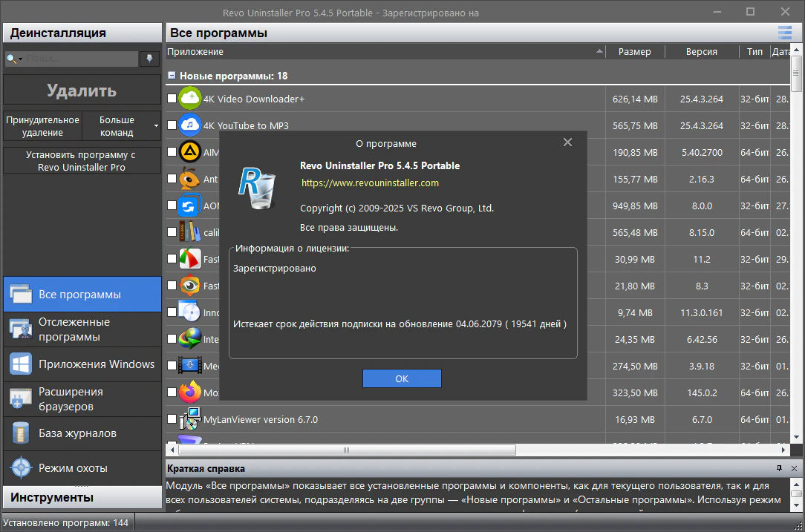This screenshot has height=532, width=805.
Task: Check the 4K Video Downloader+ checkbox
Action: pyautogui.click(x=172, y=99)
